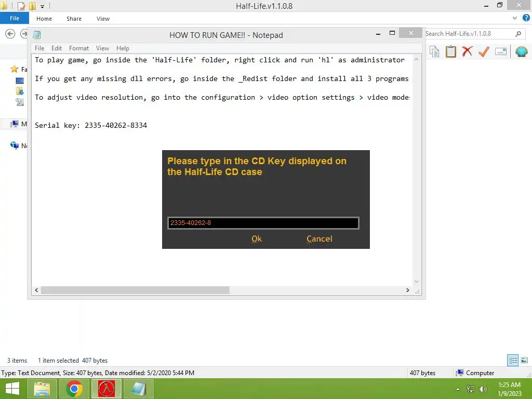Open File Explorer from taskbar
This screenshot has height=399, width=532.
pyautogui.click(x=42, y=389)
